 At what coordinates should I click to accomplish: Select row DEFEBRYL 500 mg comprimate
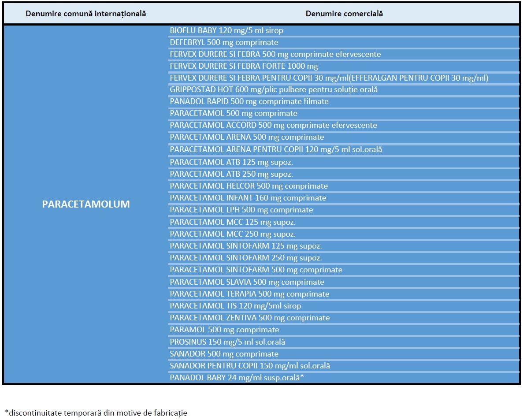point(344,42)
